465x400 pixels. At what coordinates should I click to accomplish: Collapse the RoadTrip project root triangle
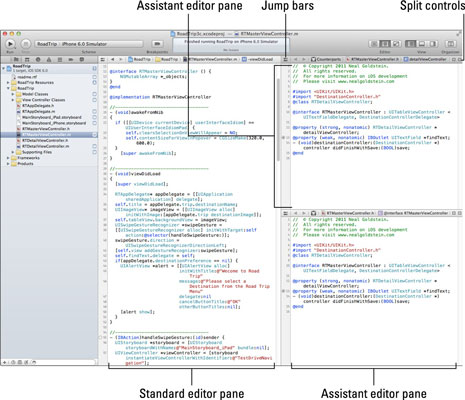click(3, 68)
